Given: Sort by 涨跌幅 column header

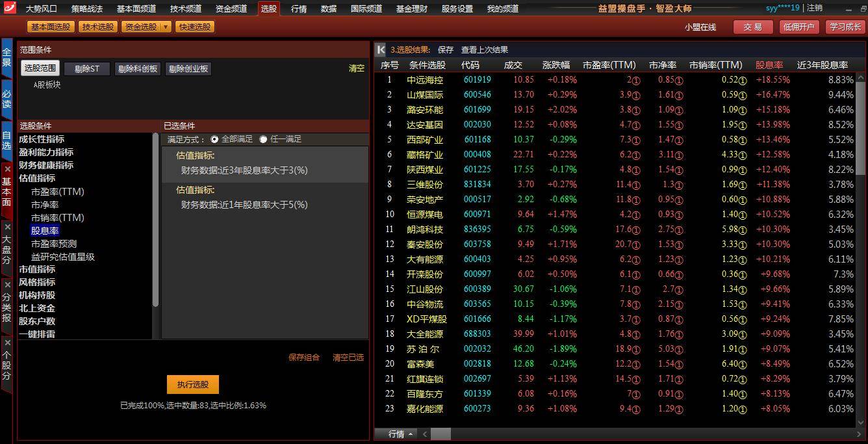Looking at the screenshot, I should (x=556, y=65).
